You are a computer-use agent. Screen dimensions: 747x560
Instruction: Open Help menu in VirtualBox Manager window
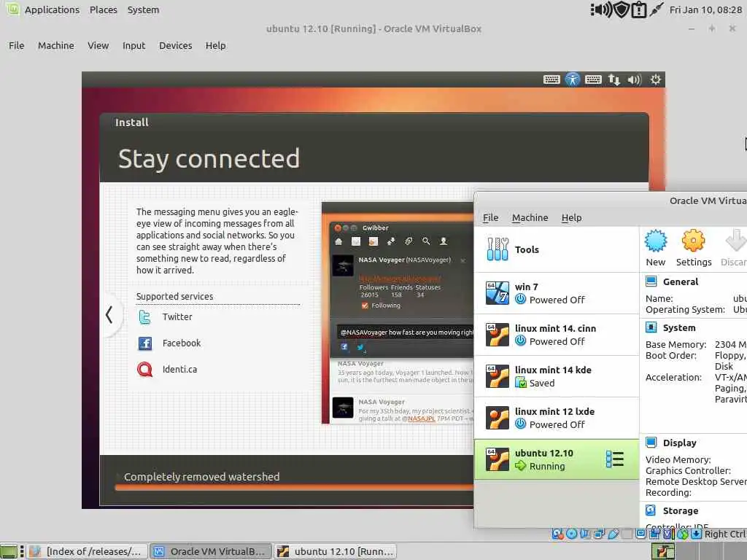coord(571,217)
